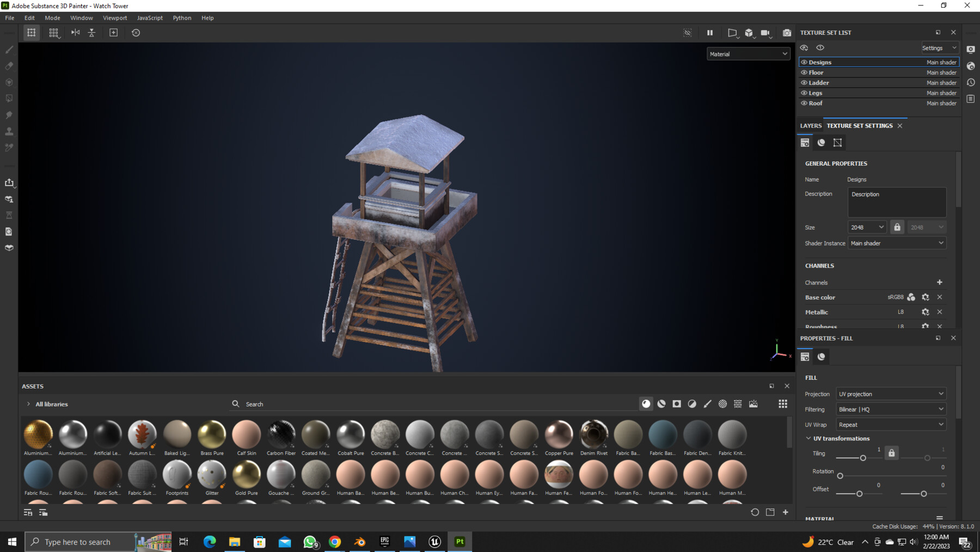Switch to the Layers tab
The width and height of the screenshot is (980, 552).
[x=811, y=125]
